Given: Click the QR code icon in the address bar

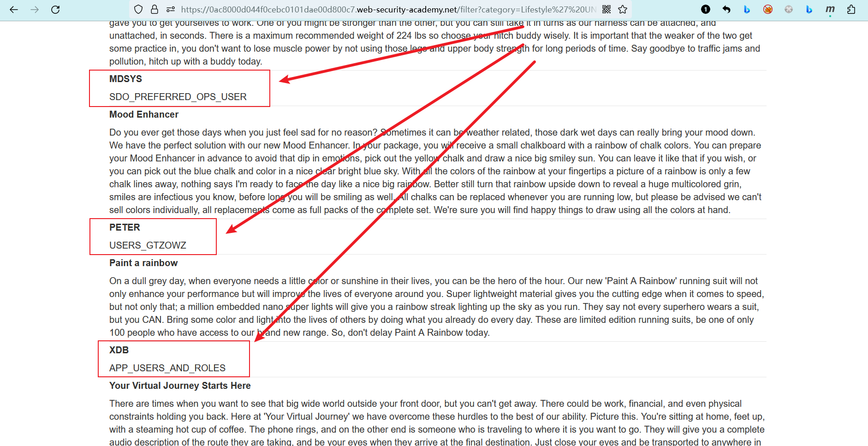Looking at the screenshot, I should [606, 9].
